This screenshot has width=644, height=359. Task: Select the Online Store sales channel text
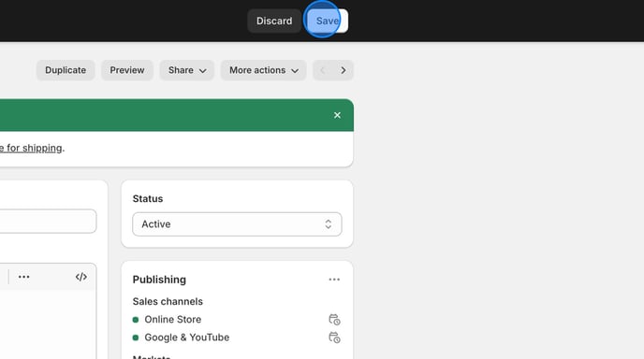[173, 319]
